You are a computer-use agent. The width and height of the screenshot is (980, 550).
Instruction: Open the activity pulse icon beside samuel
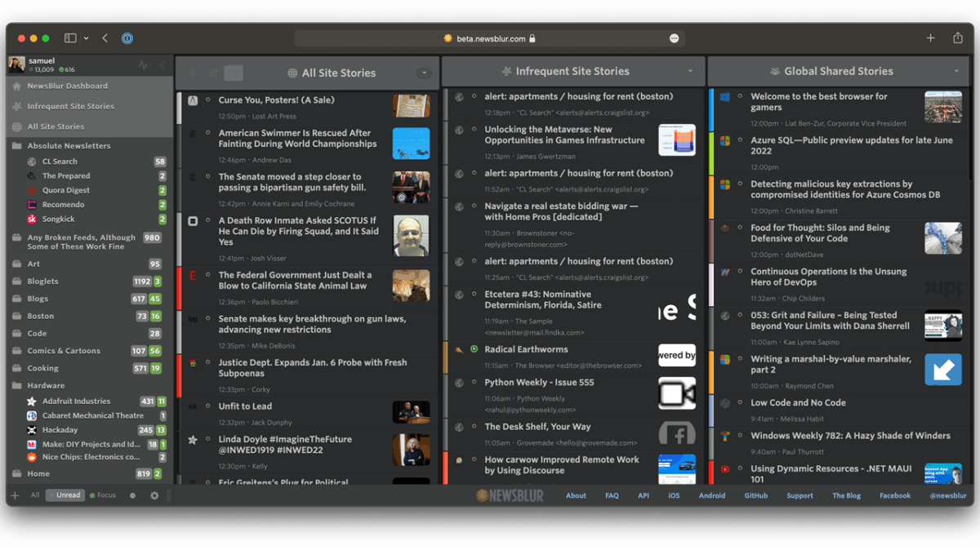144,65
